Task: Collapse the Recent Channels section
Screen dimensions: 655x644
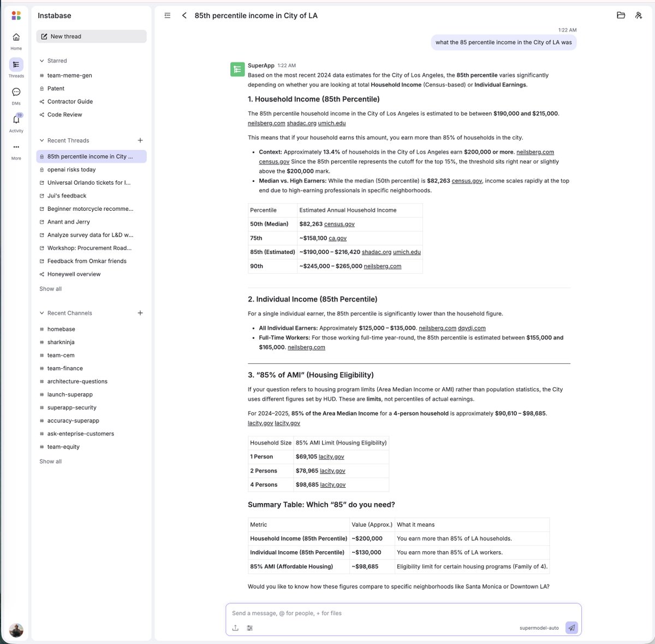Action: 42,313
